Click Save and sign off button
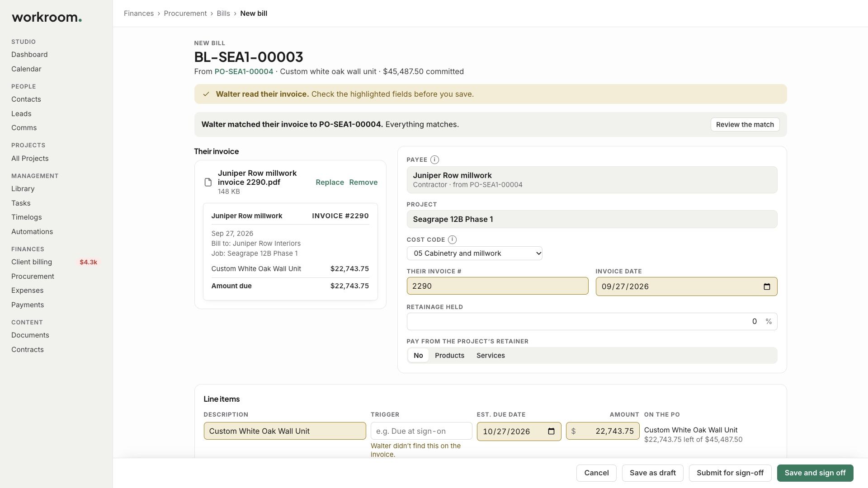 point(815,473)
